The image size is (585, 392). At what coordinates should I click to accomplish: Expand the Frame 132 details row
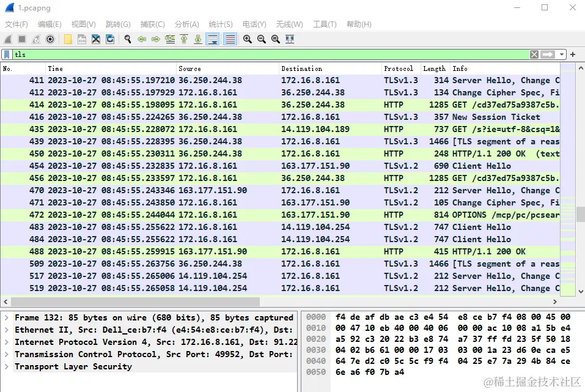pyautogui.click(x=7, y=318)
